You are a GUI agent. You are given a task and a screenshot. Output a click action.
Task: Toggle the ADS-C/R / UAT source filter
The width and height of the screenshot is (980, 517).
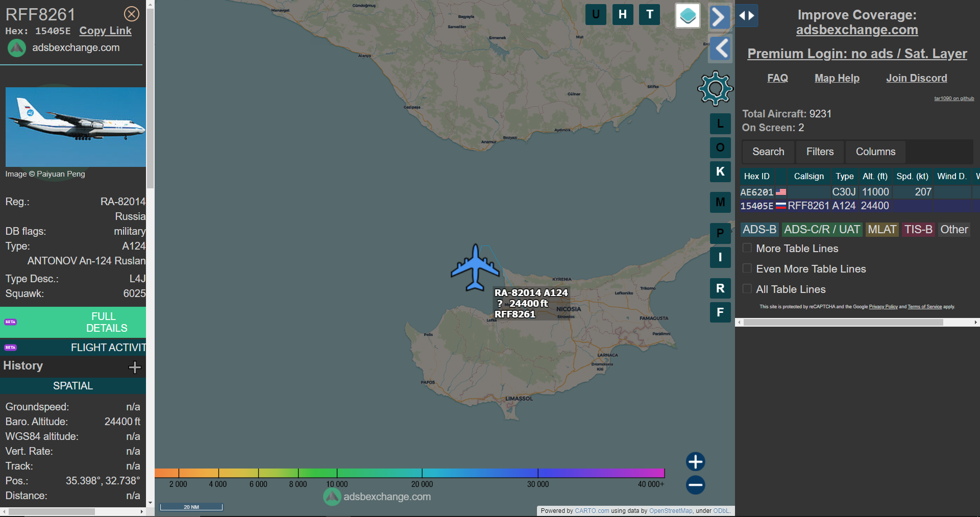[822, 230]
